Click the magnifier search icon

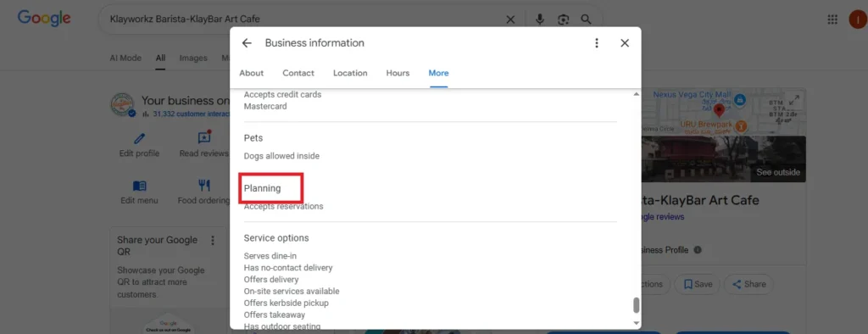tap(586, 19)
